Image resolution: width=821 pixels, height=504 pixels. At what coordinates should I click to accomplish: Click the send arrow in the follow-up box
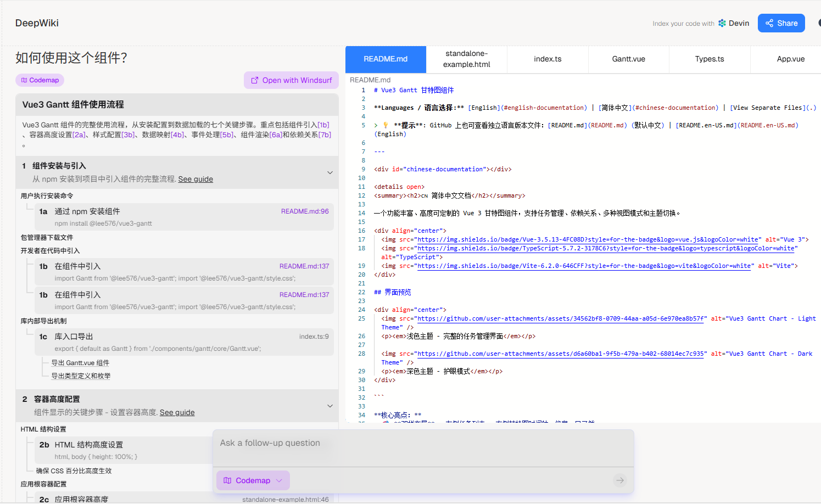click(620, 480)
